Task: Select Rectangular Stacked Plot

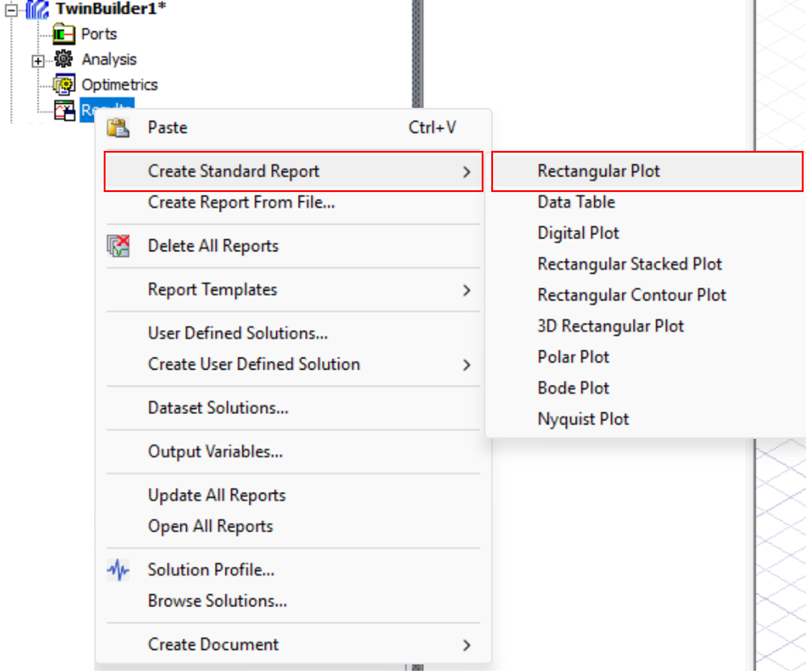Action: point(647,264)
